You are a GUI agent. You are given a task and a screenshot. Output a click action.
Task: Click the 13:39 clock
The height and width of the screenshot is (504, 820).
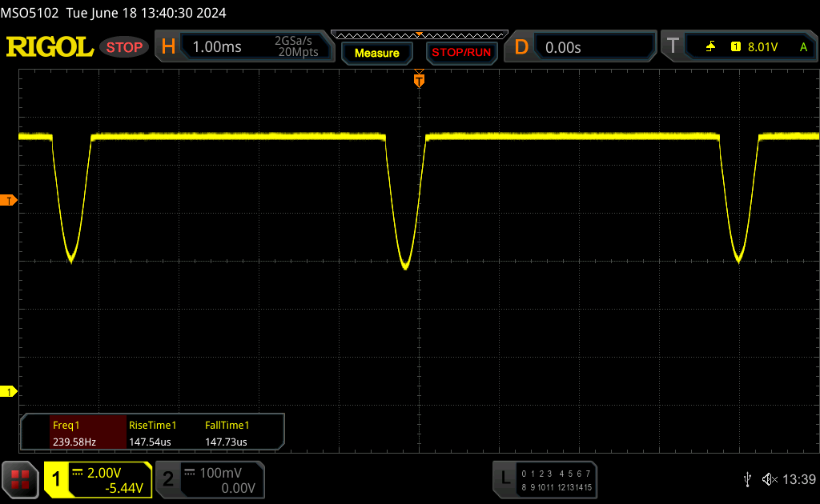[x=799, y=479]
